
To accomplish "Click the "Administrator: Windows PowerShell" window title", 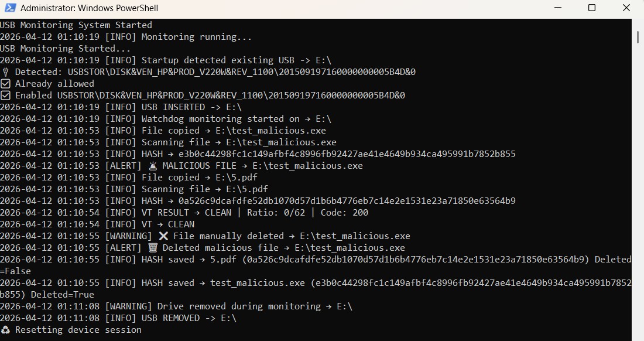I will tap(89, 8).
